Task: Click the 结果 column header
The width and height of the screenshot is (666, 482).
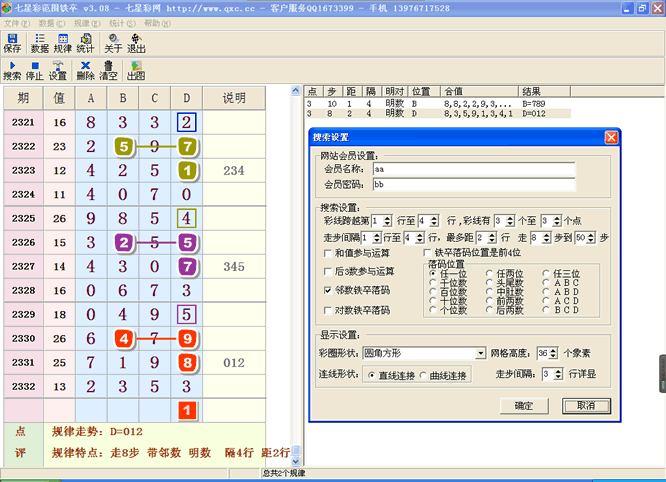Action: point(545,91)
